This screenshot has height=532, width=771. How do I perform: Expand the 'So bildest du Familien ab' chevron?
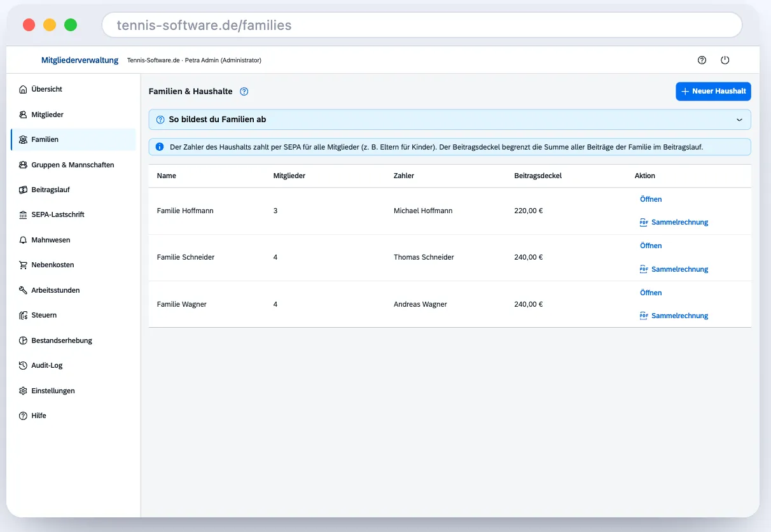coord(739,120)
